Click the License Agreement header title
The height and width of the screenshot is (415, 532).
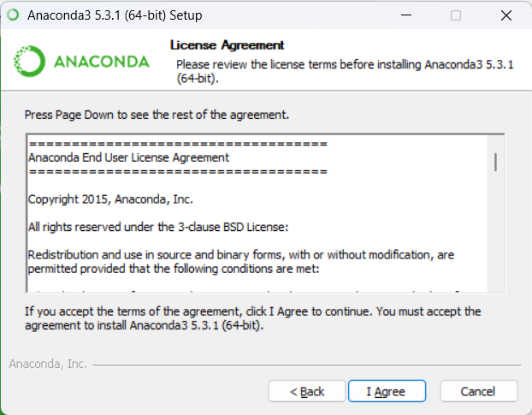tap(227, 45)
